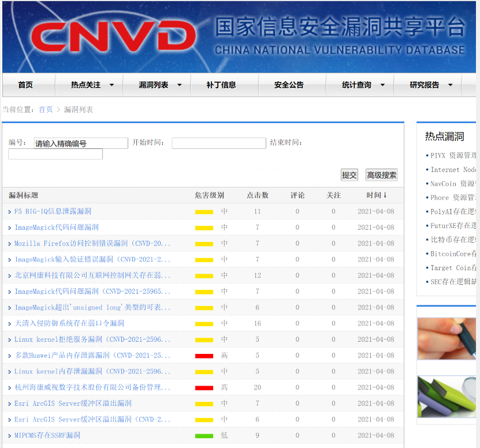Open hot vulnerability PIVX 资源管理
The image size is (480, 448).
[x=453, y=155]
